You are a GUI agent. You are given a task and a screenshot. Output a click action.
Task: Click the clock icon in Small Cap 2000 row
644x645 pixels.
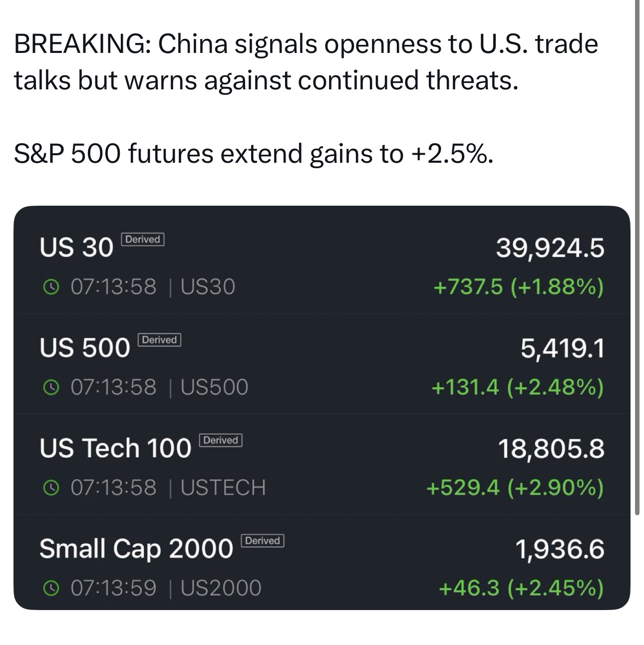50,588
